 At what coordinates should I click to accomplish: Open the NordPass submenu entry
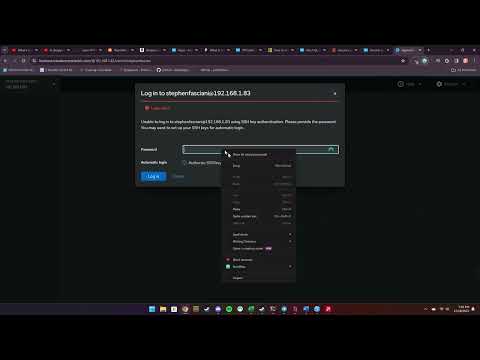coord(259,267)
